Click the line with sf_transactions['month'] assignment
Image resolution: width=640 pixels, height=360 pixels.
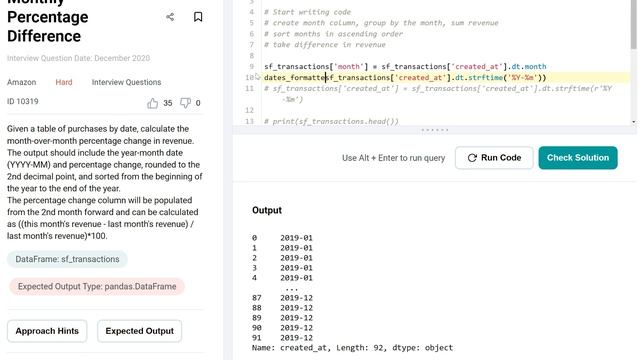tap(405, 67)
